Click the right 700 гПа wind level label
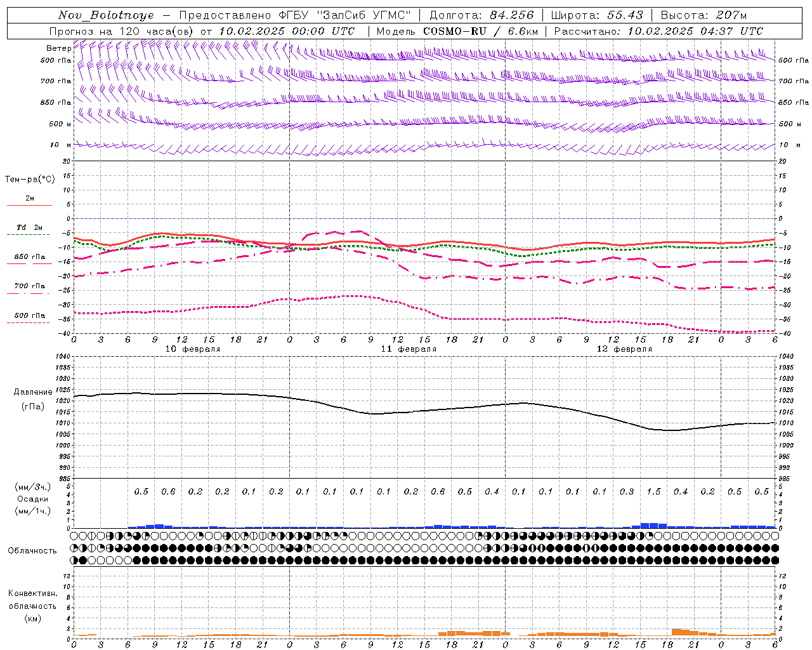Image resolution: width=812 pixels, height=650 pixels. tap(794, 81)
